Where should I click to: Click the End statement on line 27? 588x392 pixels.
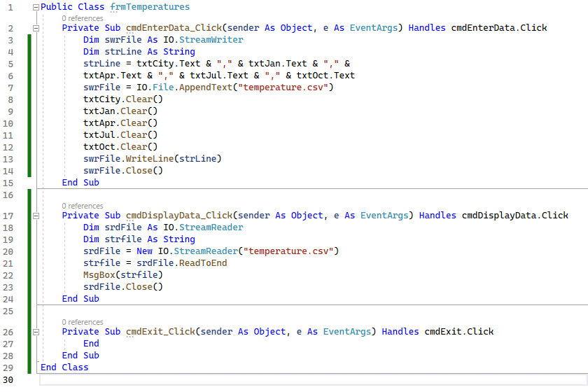(x=91, y=344)
